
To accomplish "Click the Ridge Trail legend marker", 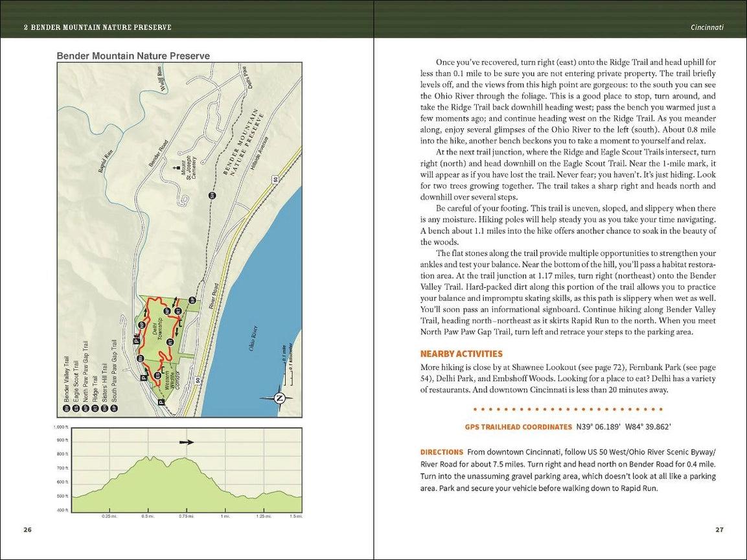I will tap(95, 410).
